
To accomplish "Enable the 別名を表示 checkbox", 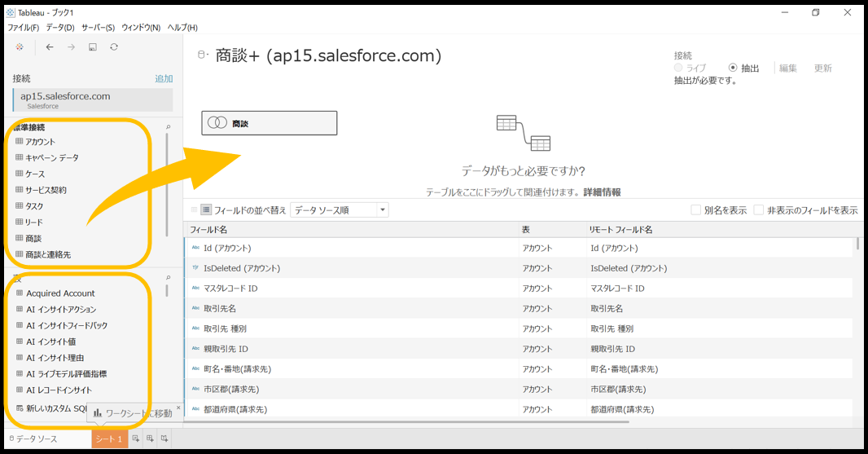I will [x=696, y=209].
